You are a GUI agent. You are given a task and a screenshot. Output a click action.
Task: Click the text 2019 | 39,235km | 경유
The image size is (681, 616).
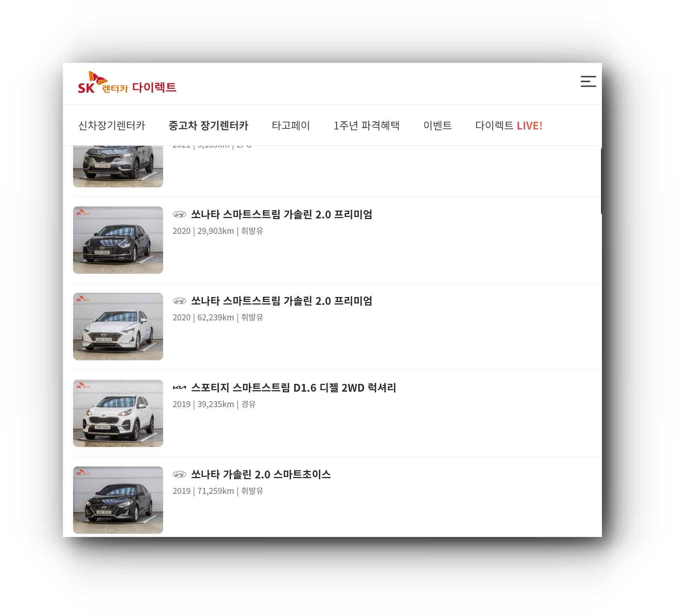tap(214, 404)
